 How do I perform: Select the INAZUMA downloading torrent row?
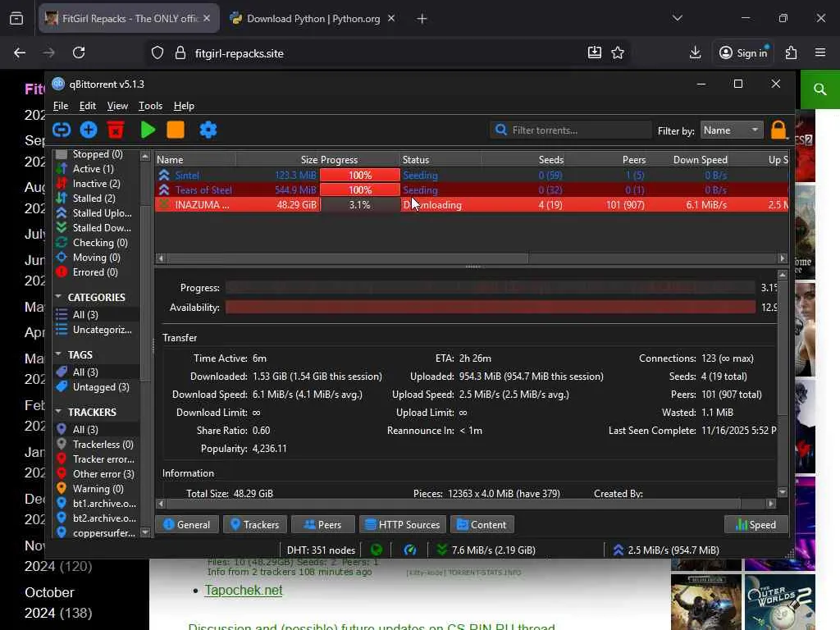(x=472, y=204)
